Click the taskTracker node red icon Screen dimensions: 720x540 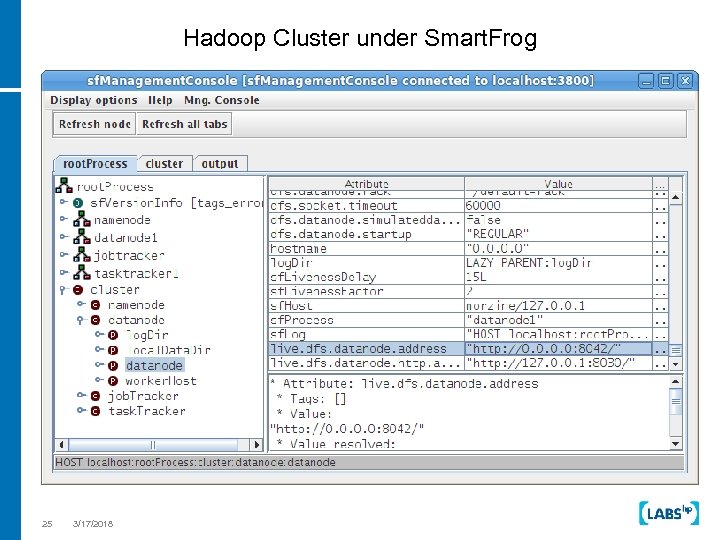96,411
